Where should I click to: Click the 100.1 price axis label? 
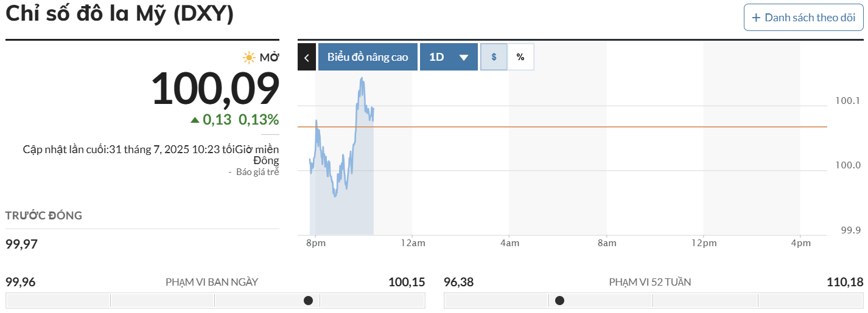pos(849,101)
